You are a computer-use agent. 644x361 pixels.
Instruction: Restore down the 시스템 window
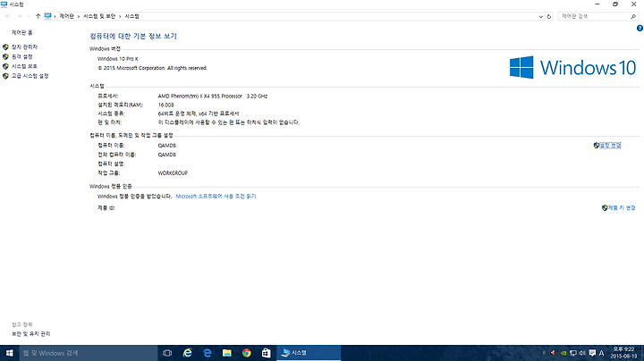615,4
